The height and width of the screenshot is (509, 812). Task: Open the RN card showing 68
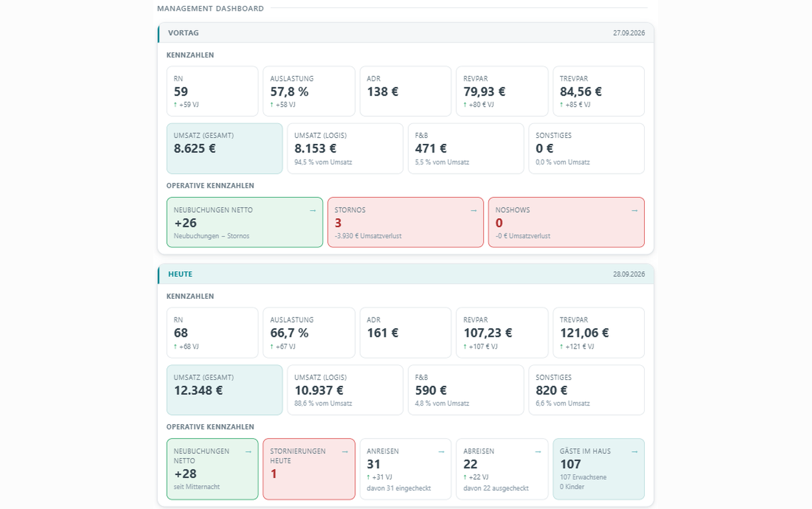[x=212, y=333]
